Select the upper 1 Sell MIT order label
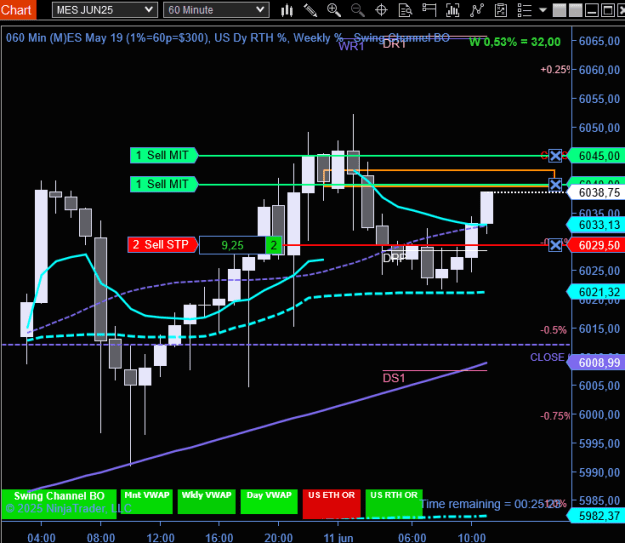The height and width of the screenshot is (543, 625). (164, 155)
